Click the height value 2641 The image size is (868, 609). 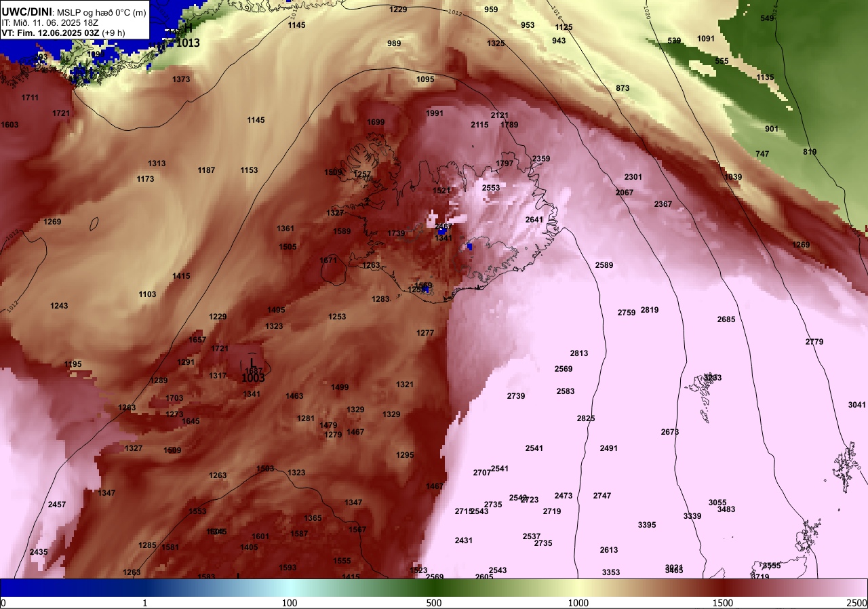[x=534, y=220]
